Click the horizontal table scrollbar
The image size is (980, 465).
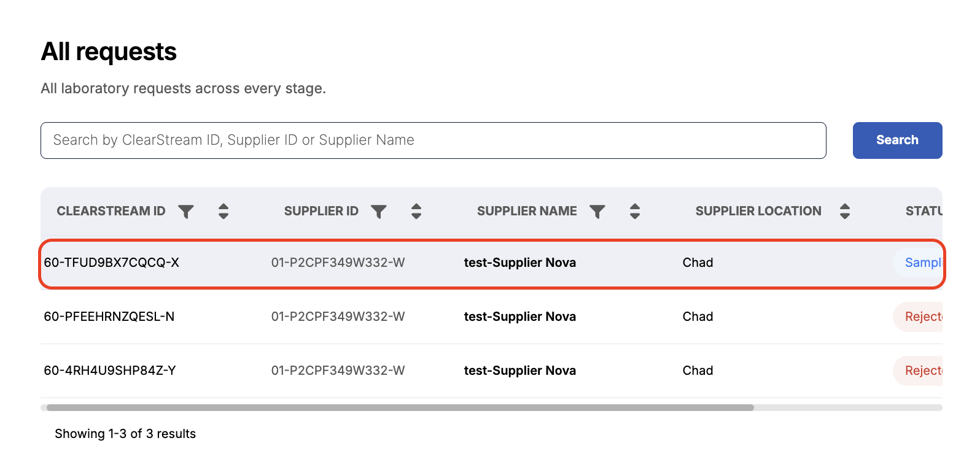pos(400,407)
